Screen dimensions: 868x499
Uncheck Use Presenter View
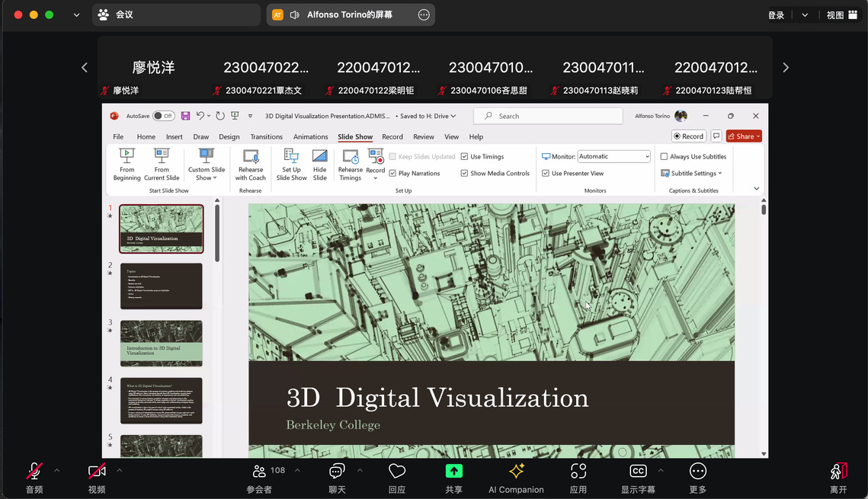tap(546, 174)
